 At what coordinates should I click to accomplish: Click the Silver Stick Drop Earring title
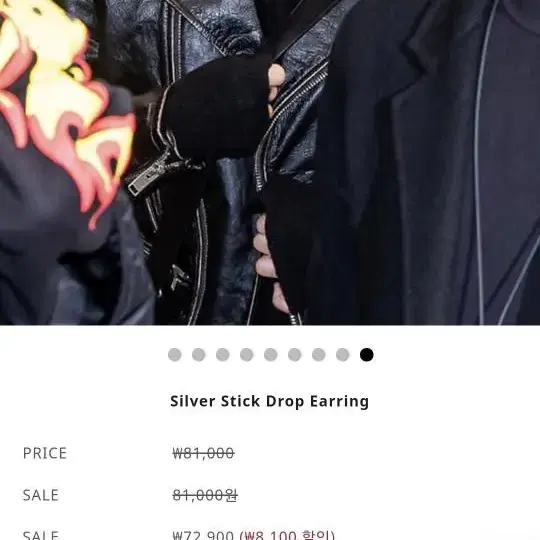270,402
